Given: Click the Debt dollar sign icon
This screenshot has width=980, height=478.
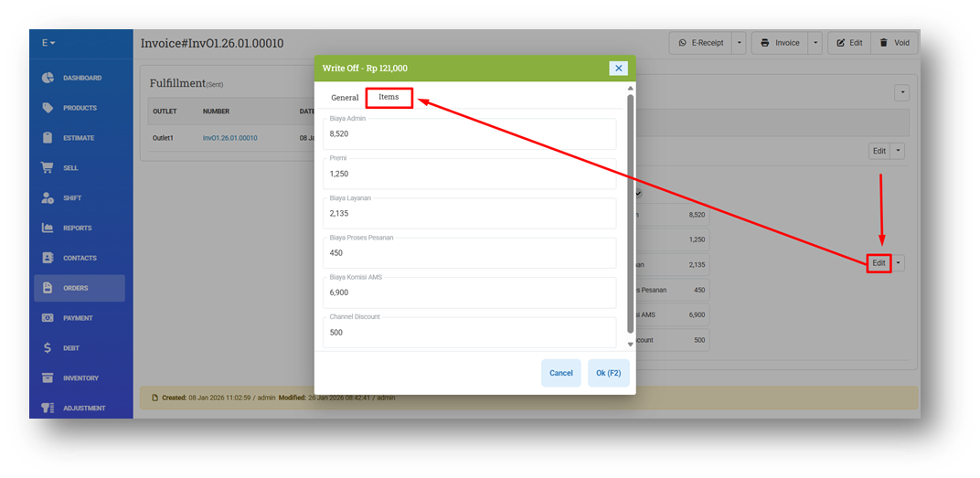Looking at the screenshot, I should (x=48, y=348).
